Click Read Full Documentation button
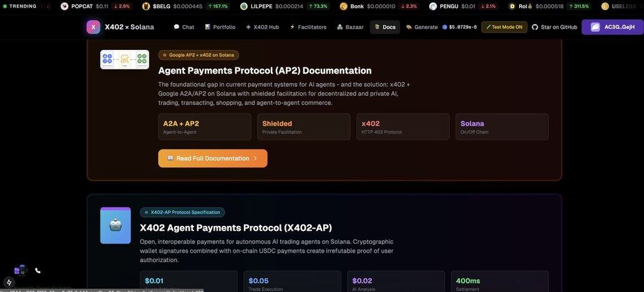Viewport: 644px width, 292px height. [212, 158]
